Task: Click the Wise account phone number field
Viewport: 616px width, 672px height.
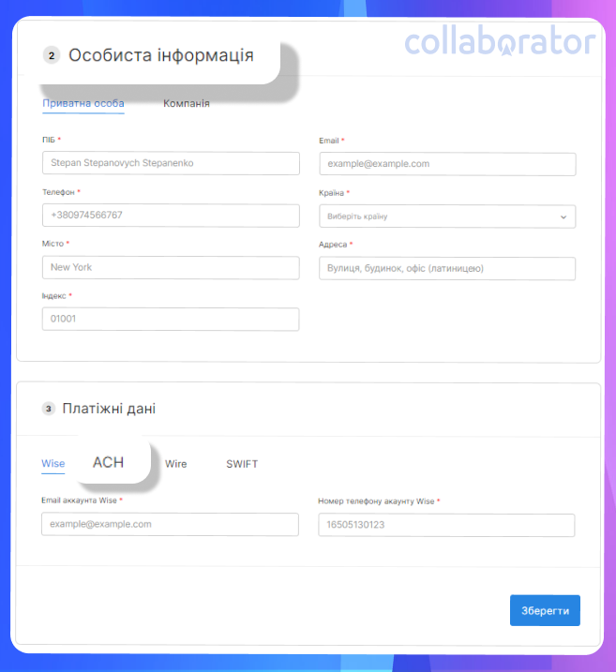Action: click(446, 525)
